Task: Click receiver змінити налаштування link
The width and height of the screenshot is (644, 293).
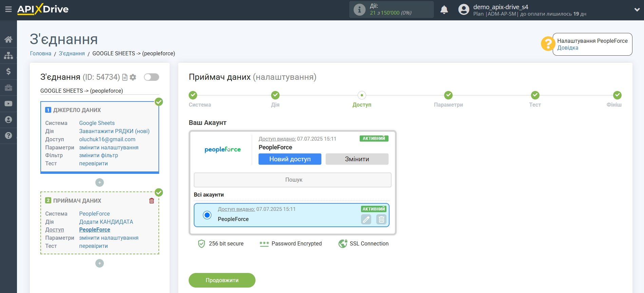Action: pyautogui.click(x=109, y=238)
